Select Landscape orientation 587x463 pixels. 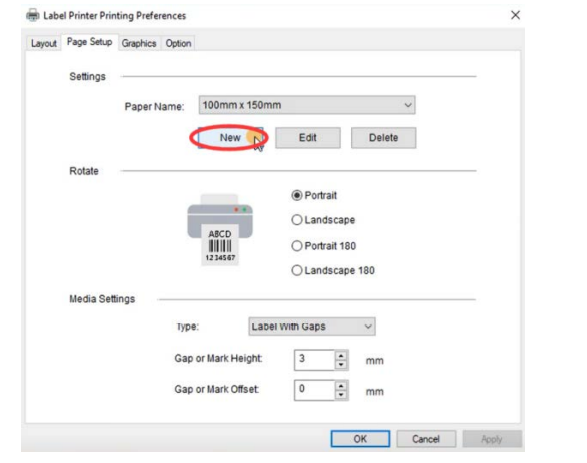pos(323,220)
